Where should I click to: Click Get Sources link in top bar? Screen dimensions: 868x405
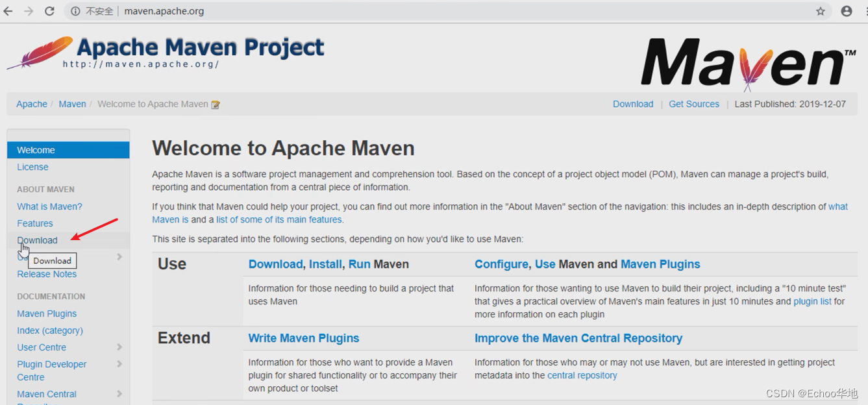[694, 104]
